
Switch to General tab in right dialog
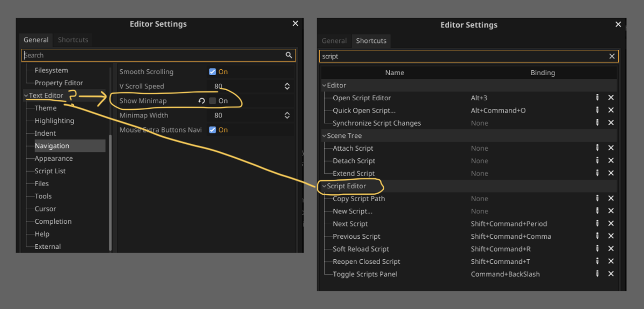pyautogui.click(x=334, y=41)
